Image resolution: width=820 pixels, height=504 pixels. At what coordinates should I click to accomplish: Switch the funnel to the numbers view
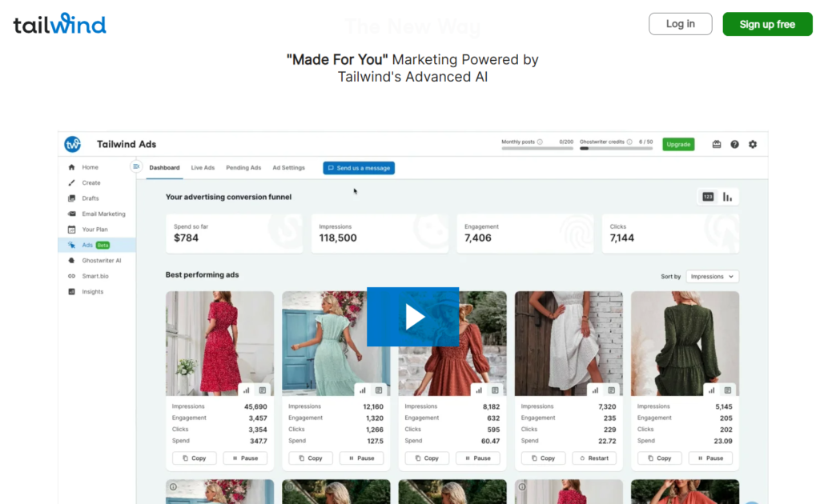pos(708,197)
